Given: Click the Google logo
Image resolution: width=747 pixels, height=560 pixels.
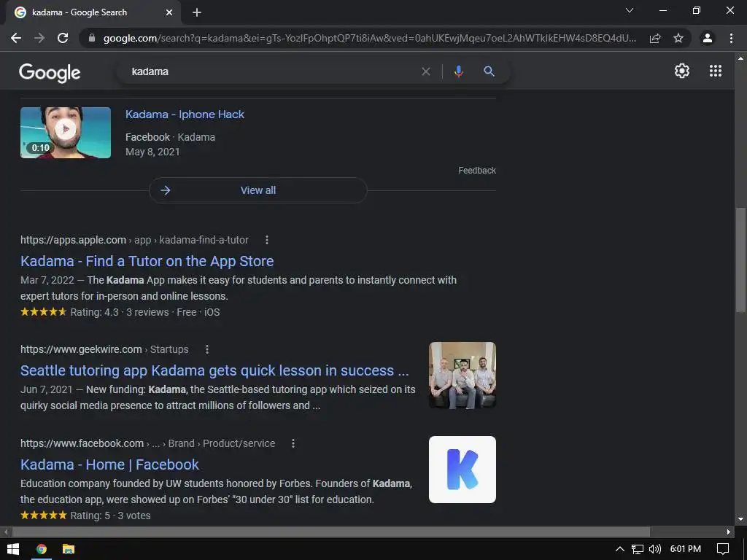Looking at the screenshot, I should (x=50, y=72).
